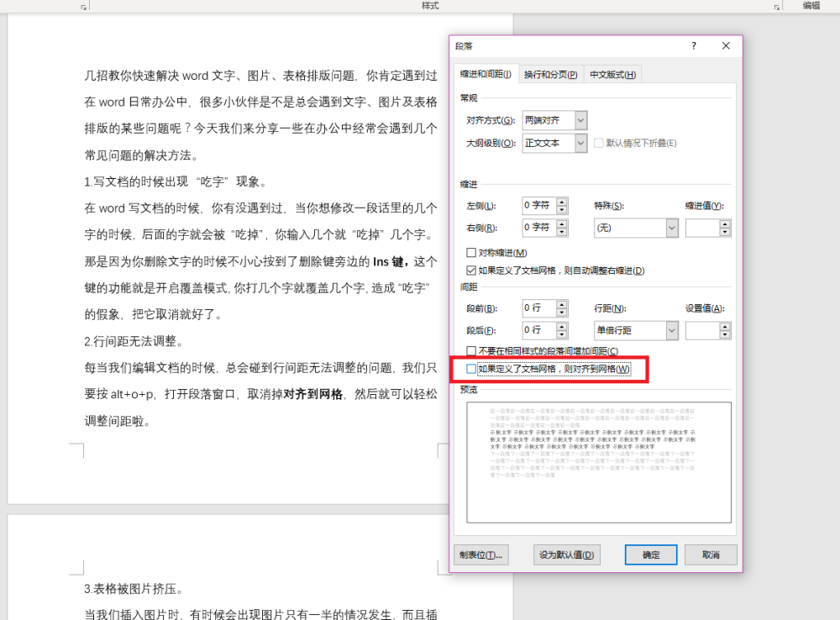This screenshot has width=840, height=620.
Task: Confirm with the 确定 OK button
Action: (x=651, y=554)
